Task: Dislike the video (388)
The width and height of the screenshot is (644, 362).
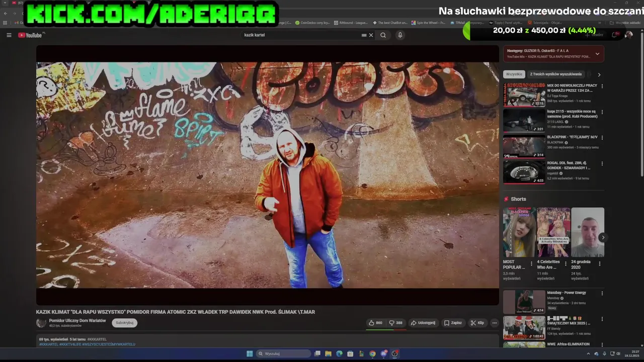Action: [x=395, y=323]
